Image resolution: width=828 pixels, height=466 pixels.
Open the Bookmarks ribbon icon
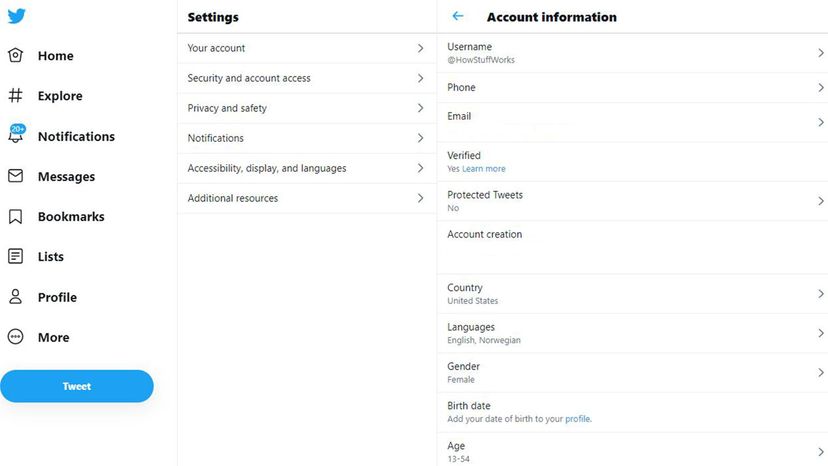(15, 216)
